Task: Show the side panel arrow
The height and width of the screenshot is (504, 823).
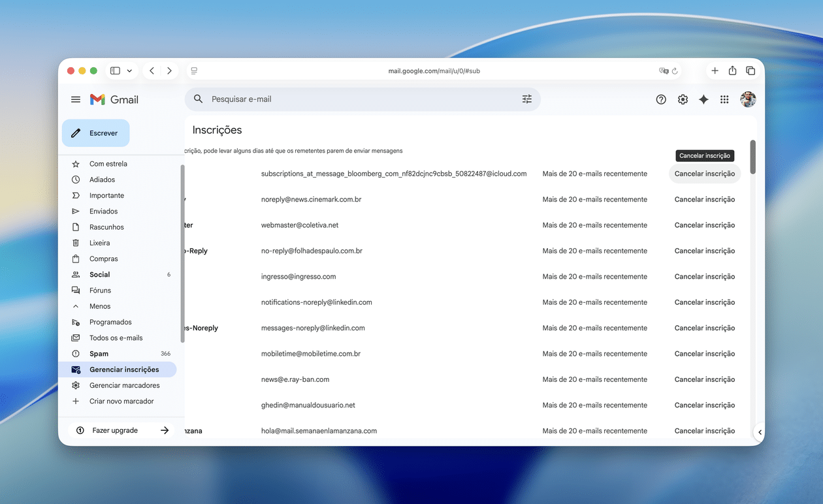Action: pos(759,432)
